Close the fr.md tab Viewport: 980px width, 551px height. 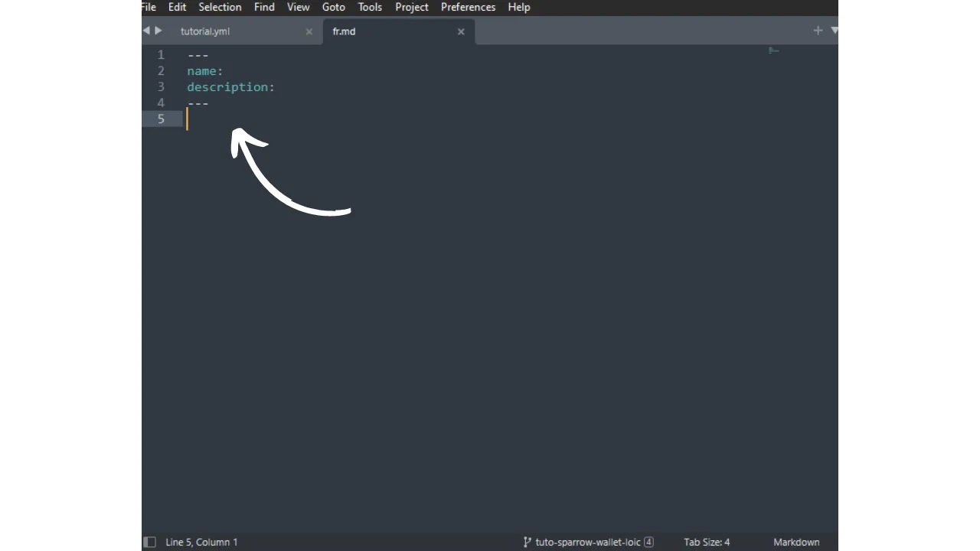pyautogui.click(x=461, y=31)
